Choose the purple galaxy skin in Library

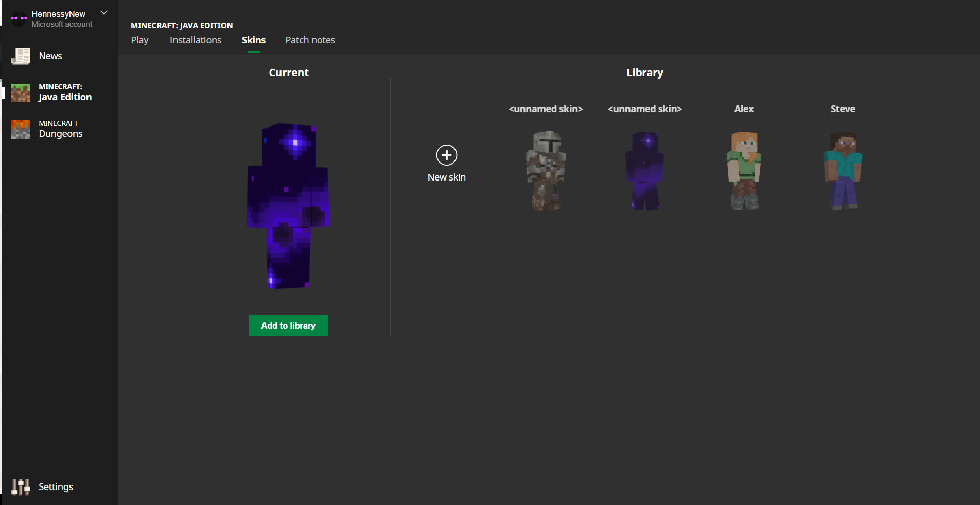pyautogui.click(x=644, y=171)
